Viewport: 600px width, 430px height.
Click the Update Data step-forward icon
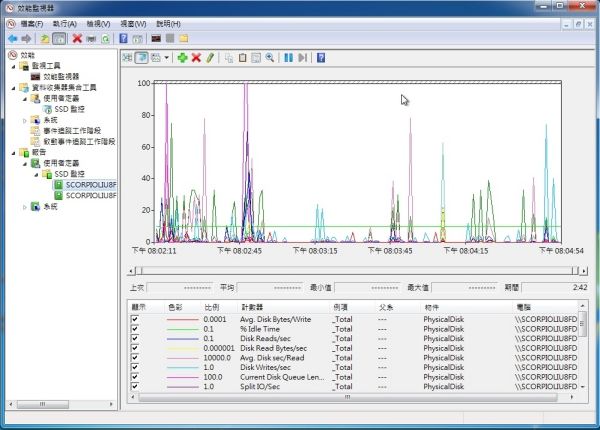click(x=303, y=58)
